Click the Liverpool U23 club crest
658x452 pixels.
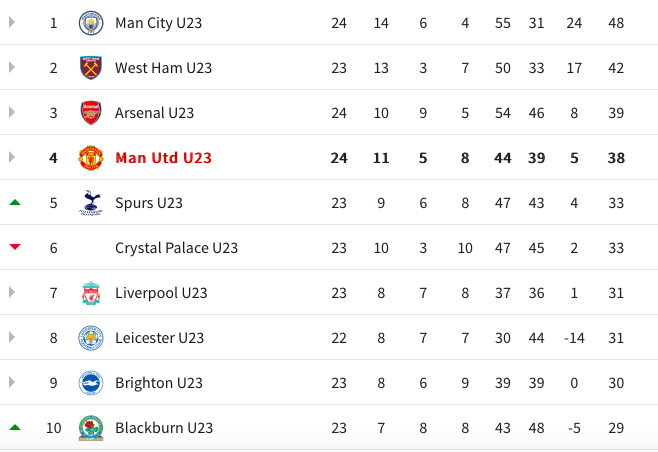pos(91,293)
